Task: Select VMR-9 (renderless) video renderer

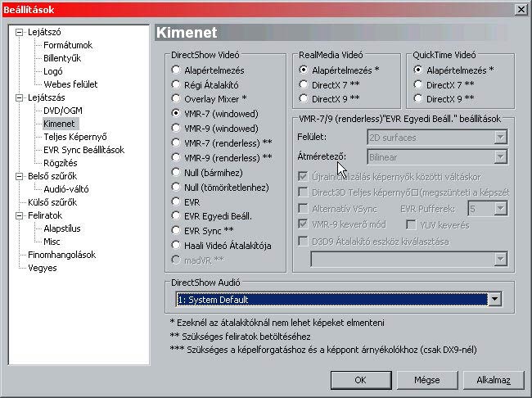Action: point(176,157)
